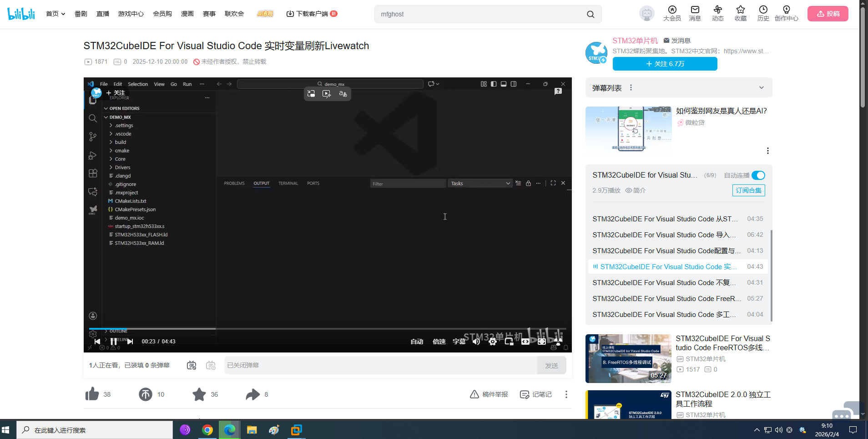Image resolution: width=868 pixels, height=439 pixels.
Task: Click 稿件举报 report link
Action: (x=489, y=394)
